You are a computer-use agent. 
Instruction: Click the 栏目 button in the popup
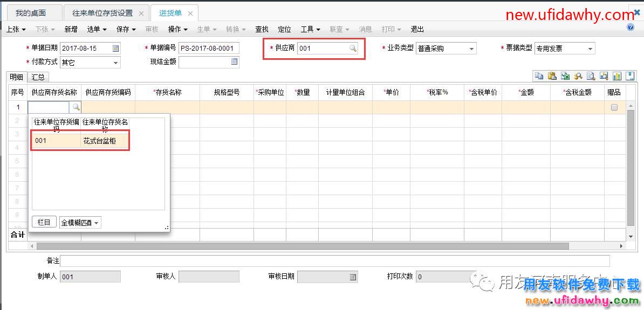(x=44, y=222)
